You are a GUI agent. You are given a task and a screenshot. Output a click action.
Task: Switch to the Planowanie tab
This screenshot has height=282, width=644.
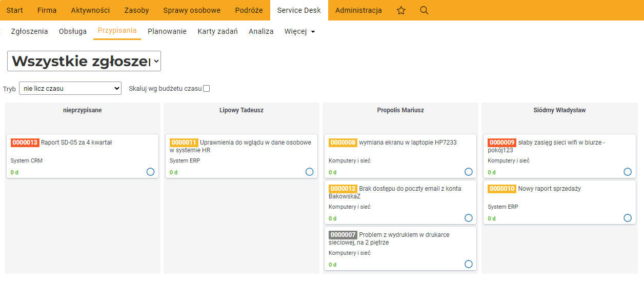167,31
